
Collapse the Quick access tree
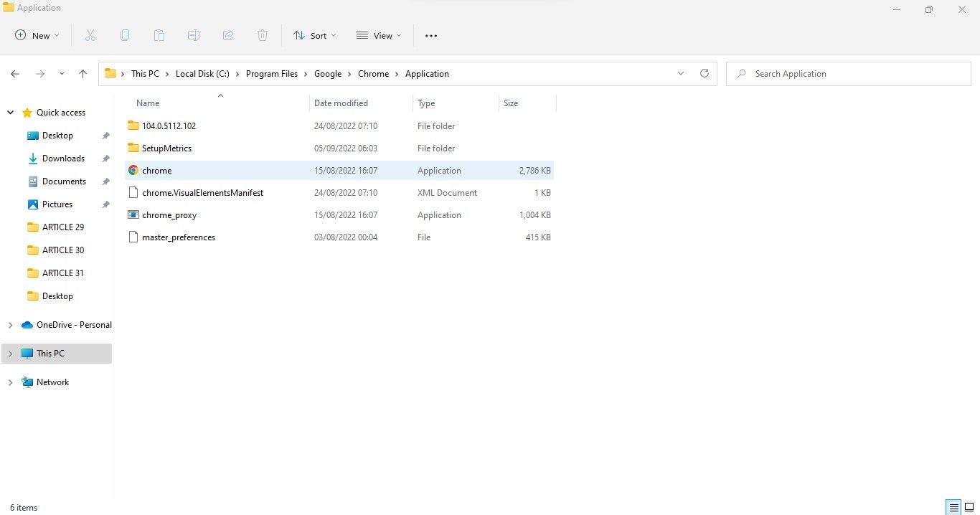point(10,113)
